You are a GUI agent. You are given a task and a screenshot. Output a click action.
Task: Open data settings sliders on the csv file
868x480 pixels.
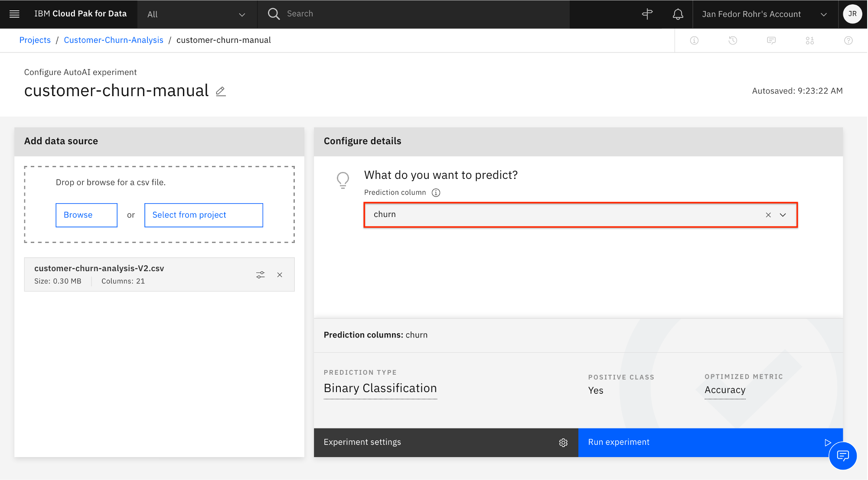pyautogui.click(x=260, y=274)
